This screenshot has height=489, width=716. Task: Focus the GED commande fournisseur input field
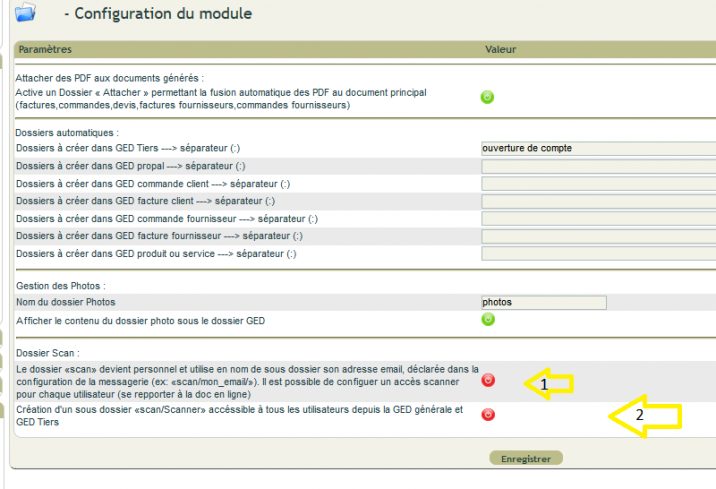pos(599,219)
